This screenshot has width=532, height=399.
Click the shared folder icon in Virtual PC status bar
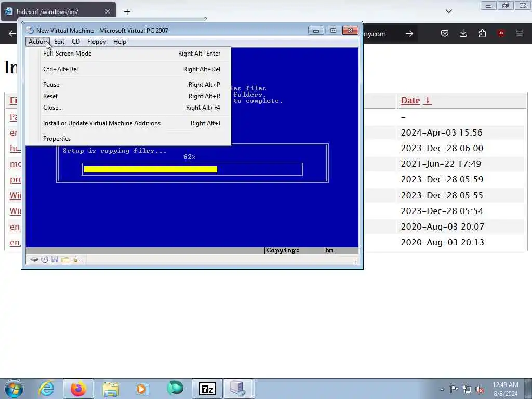(65, 260)
